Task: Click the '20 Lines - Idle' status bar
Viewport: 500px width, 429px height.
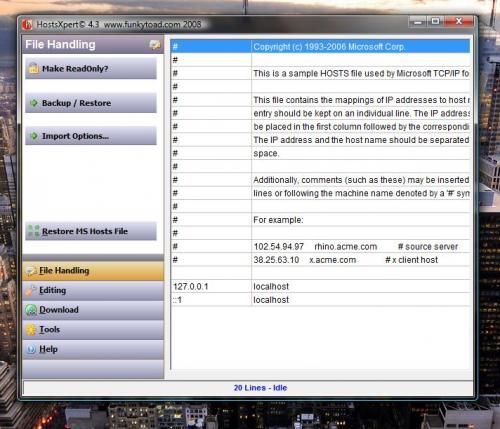Action: point(248,388)
